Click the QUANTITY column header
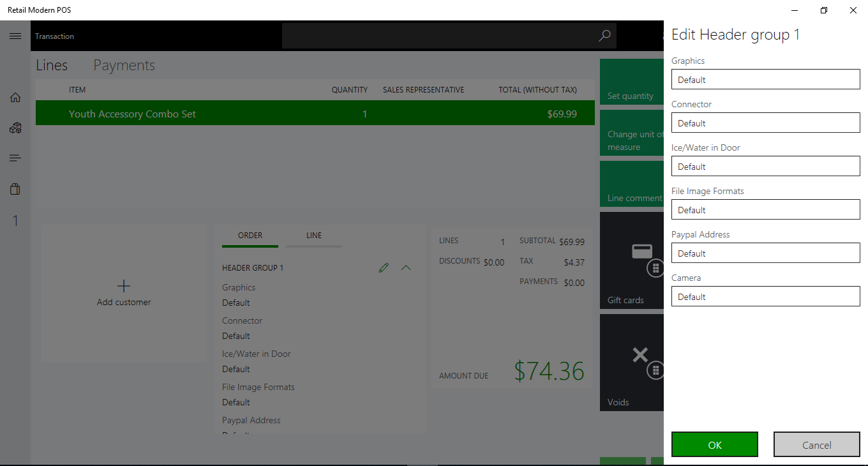Viewport: 868px width, 466px height. pyautogui.click(x=350, y=90)
